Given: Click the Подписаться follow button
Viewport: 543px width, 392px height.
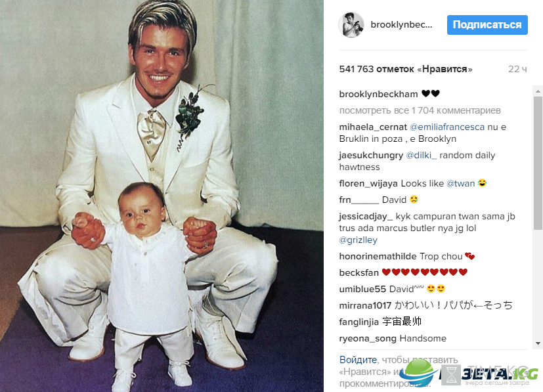Looking at the screenshot, I should [487, 25].
